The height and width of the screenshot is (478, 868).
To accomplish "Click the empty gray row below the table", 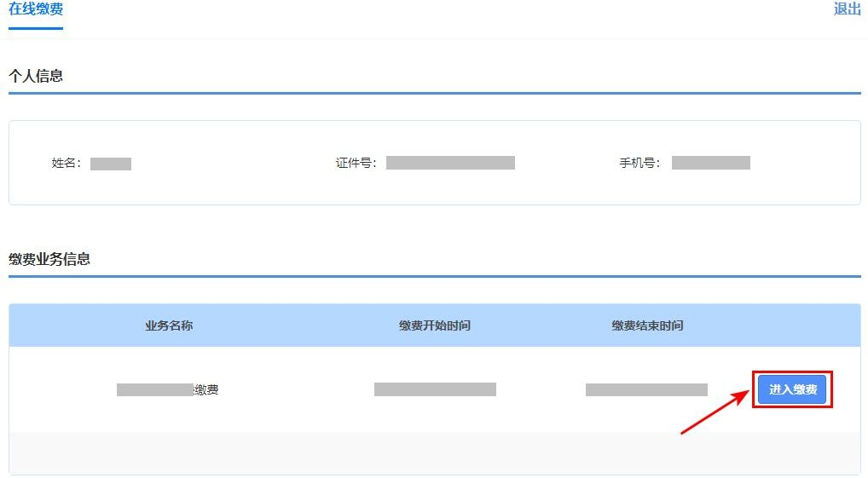I will pyautogui.click(x=434, y=452).
